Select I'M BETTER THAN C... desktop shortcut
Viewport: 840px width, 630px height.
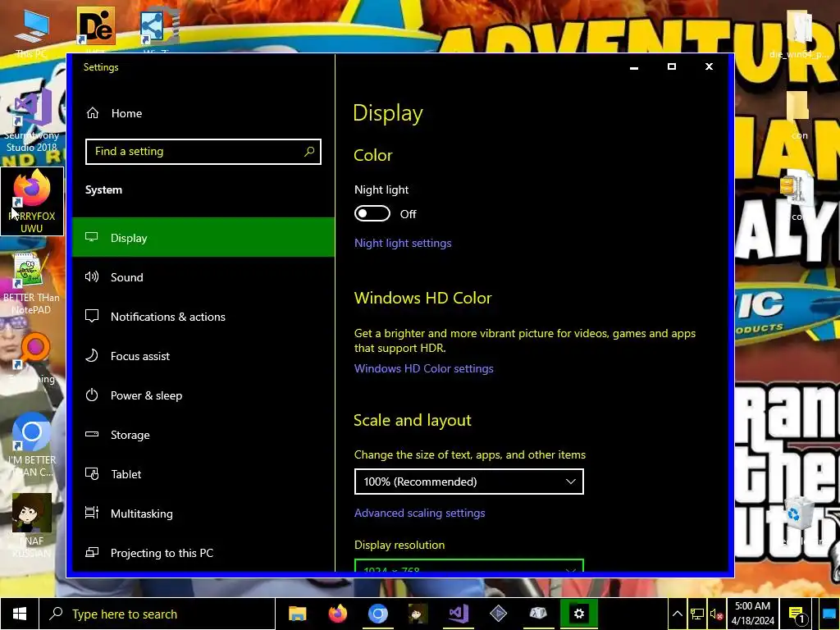coord(32,445)
